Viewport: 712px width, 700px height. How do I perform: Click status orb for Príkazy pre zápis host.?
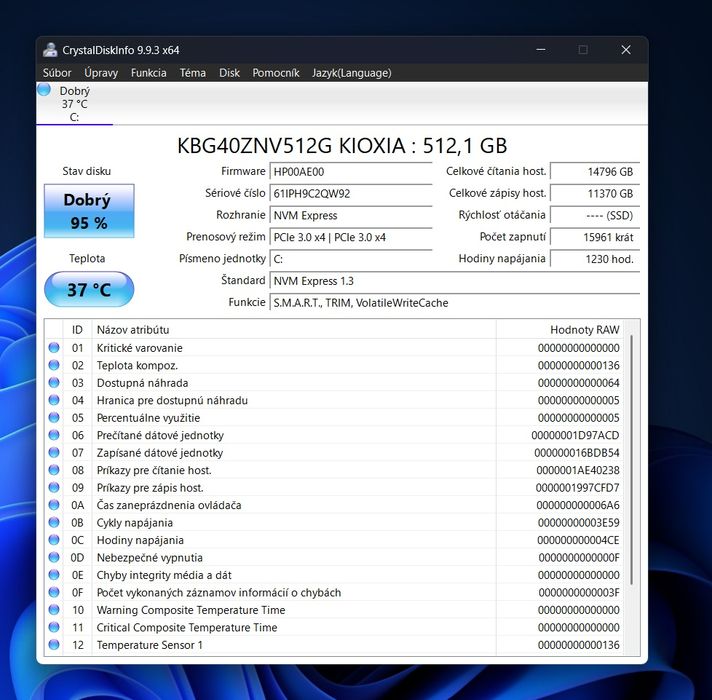54,488
